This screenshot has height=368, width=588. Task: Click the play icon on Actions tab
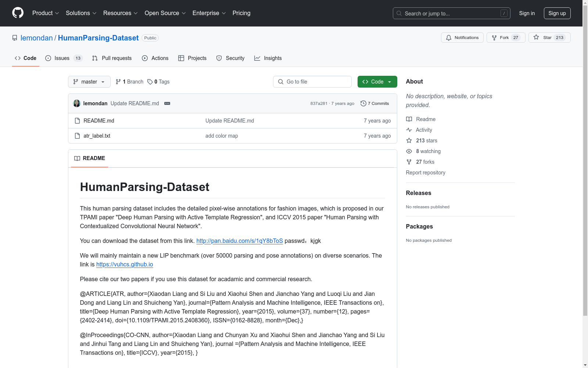click(145, 58)
